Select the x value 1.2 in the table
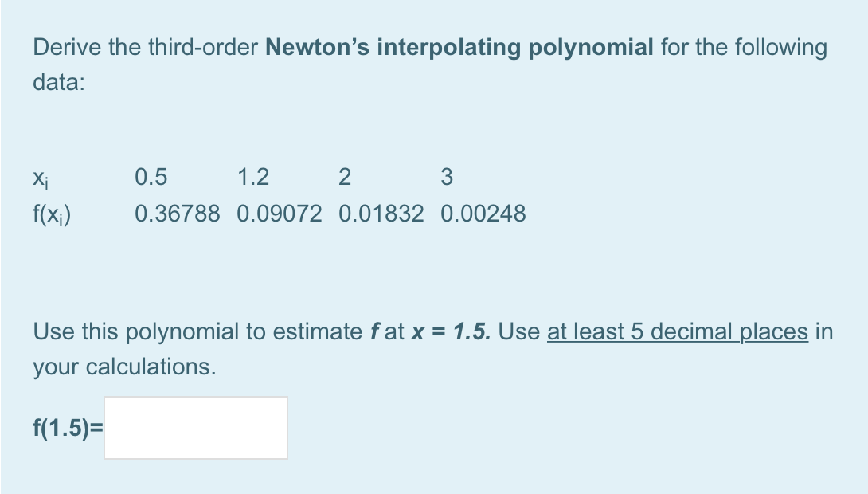 (x=252, y=177)
